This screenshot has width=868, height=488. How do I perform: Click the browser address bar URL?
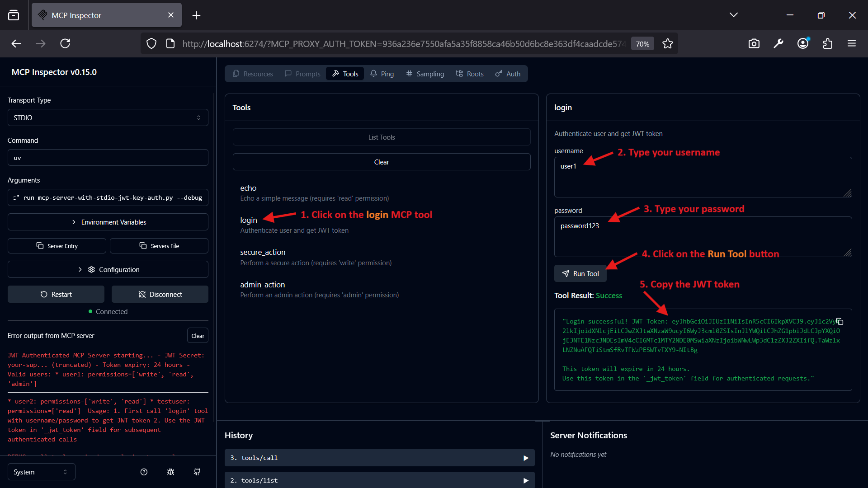404,44
